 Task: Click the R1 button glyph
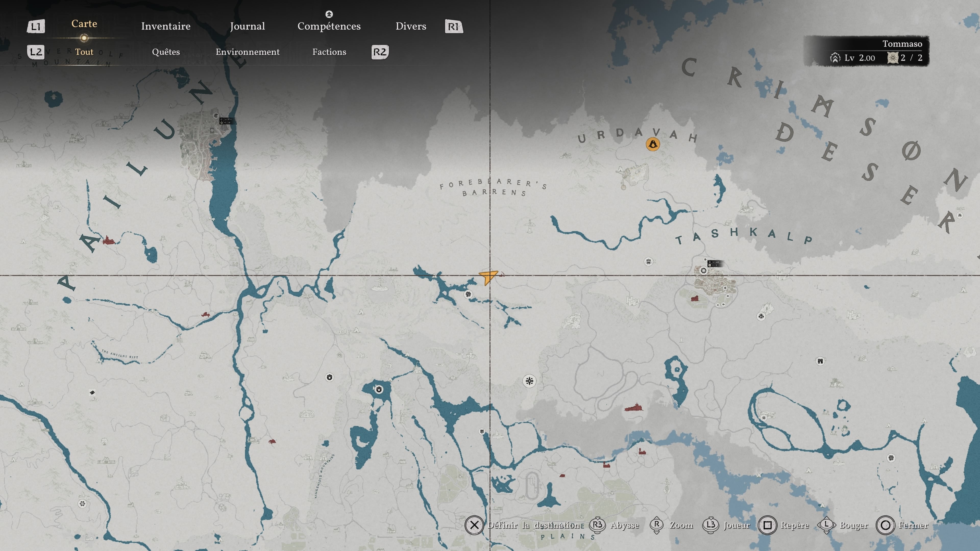coord(454,27)
